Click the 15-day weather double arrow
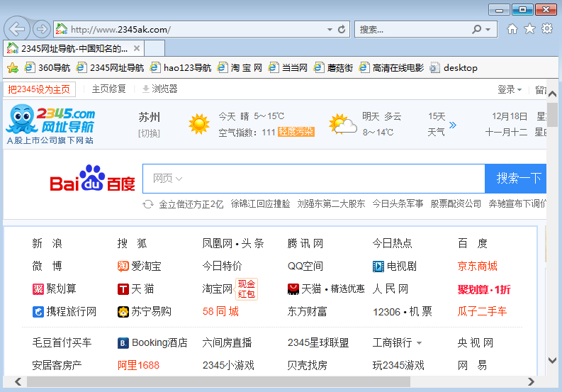Image resolution: width=562 pixels, height=392 pixels. coord(453,125)
